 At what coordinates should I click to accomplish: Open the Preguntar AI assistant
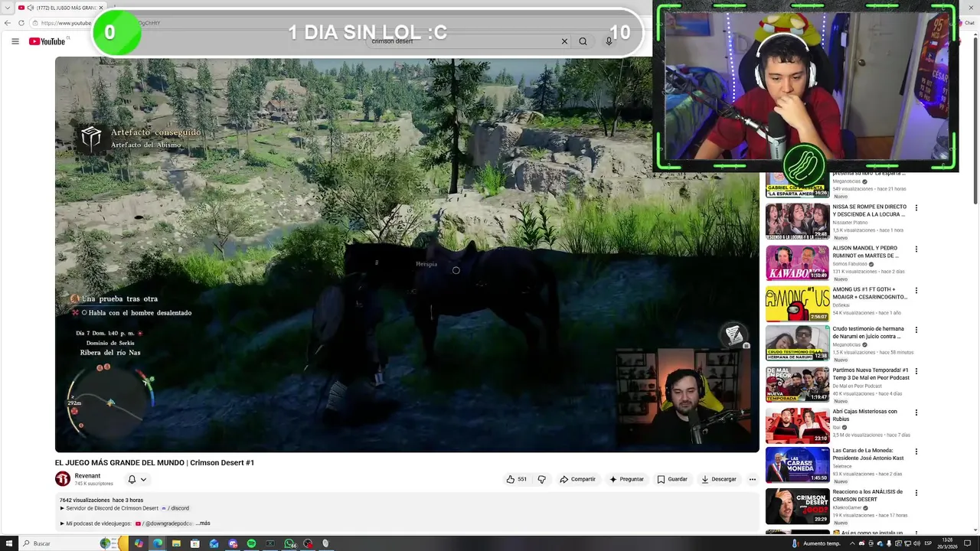[626, 479]
